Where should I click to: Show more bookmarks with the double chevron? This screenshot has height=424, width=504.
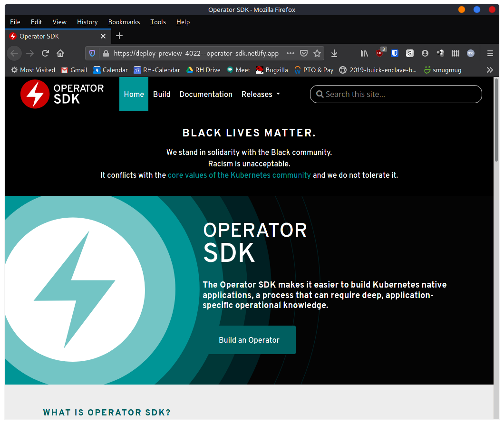pyautogui.click(x=490, y=70)
